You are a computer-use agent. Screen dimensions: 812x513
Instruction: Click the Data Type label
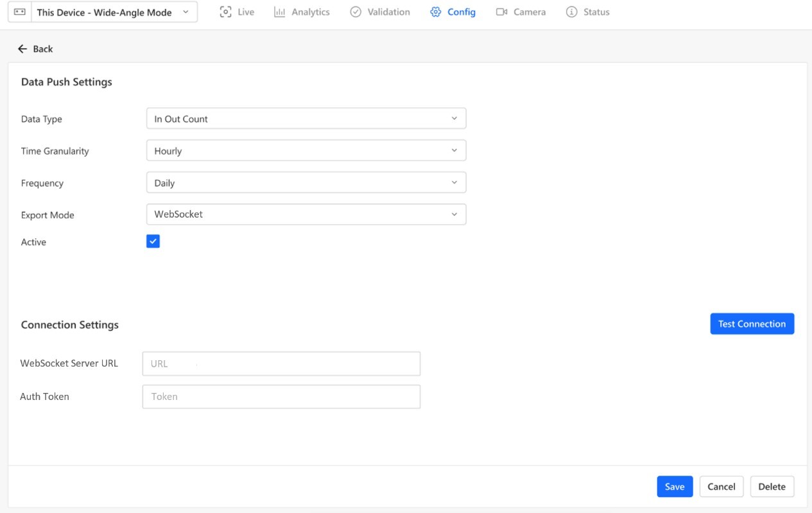(x=42, y=119)
